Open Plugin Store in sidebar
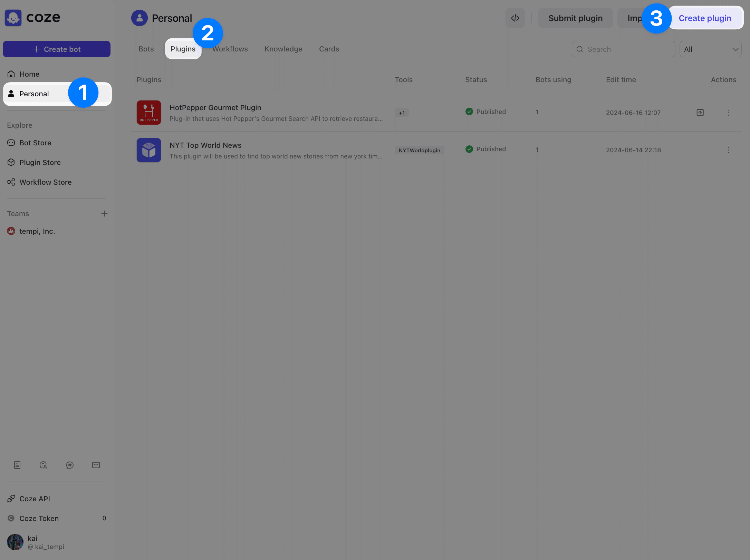The image size is (750, 560). point(40,163)
